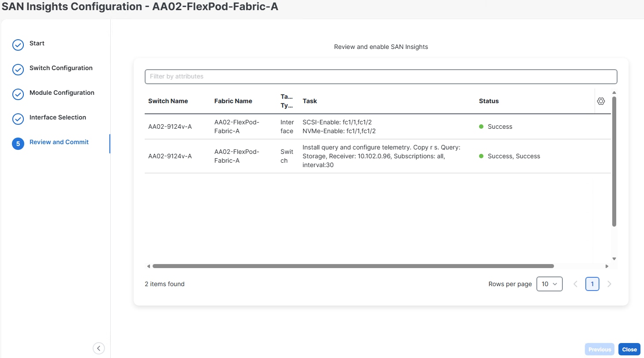This screenshot has height=358, width=644.
Task: Click the Previous button
Action: (x=600, y=349)
